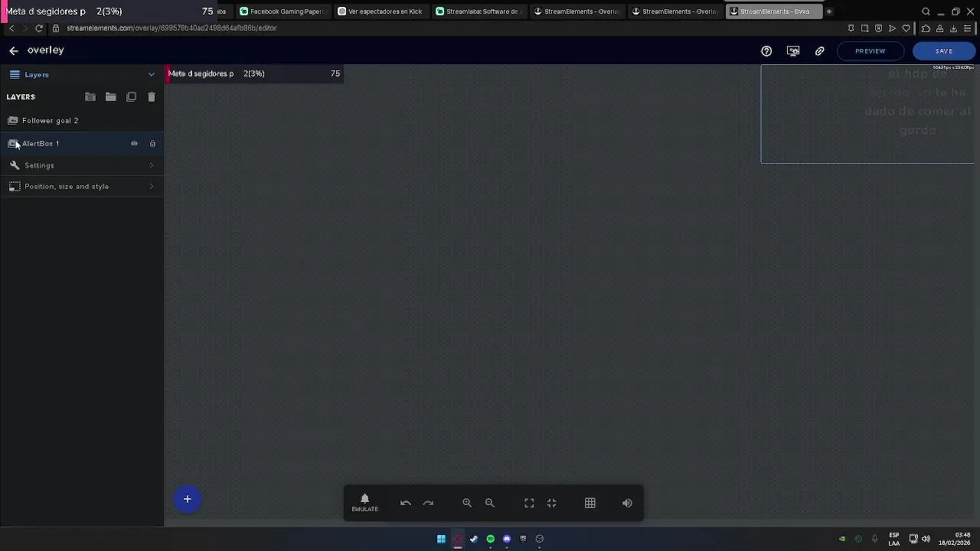Screen dimensions: 980x551
Task: Click the wrench Settings icon
Action: (15, 165)
